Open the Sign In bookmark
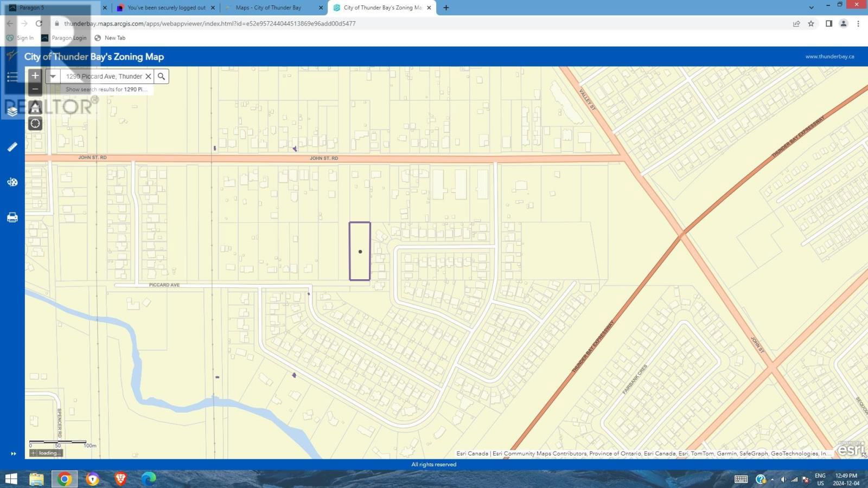This screenshot has width=868, height=488. (x=20, y=38)
